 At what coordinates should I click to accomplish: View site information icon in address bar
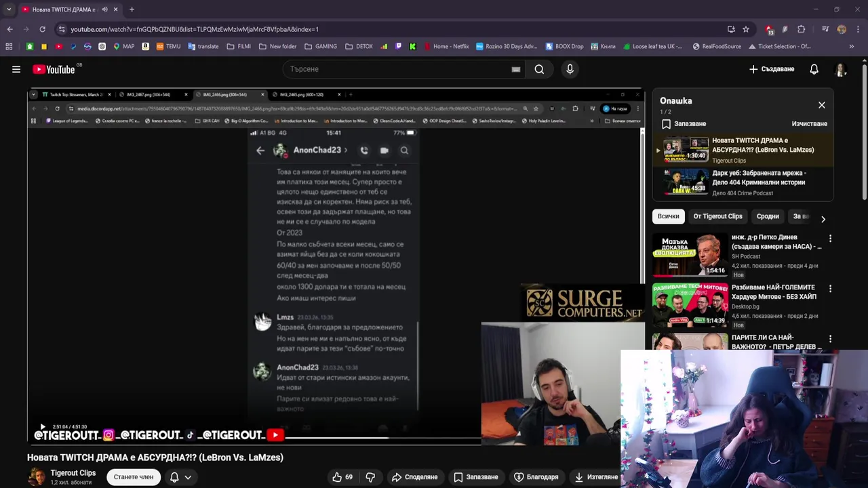(62, 29)
